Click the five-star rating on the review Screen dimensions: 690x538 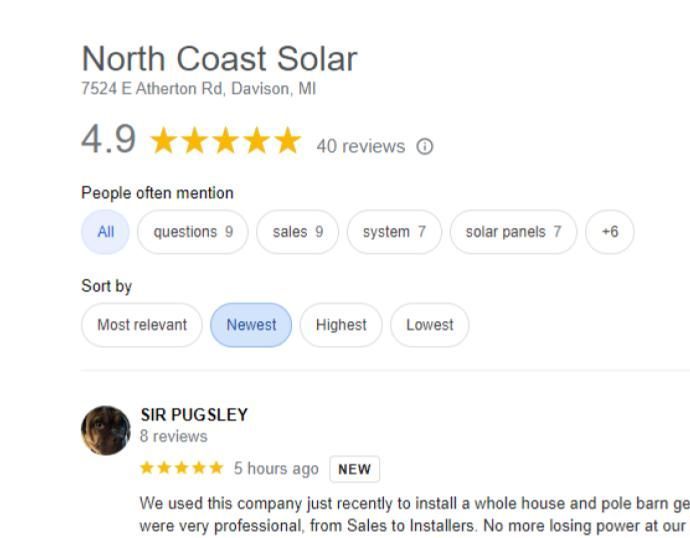181,468
